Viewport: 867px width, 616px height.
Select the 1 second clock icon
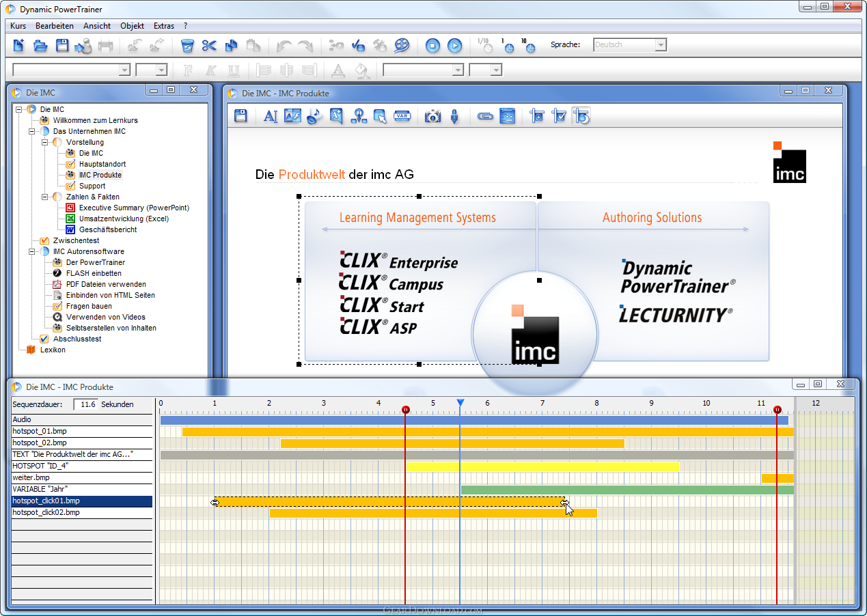[x=507, y=46]
